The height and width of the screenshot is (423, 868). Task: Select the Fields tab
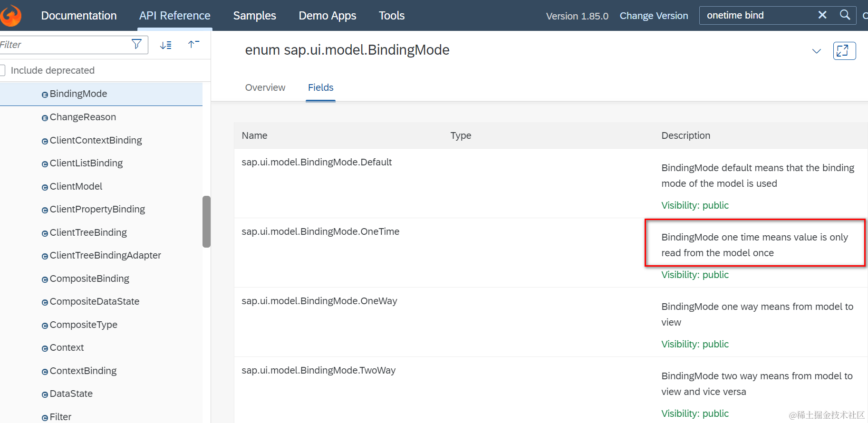tap(320, 87)
